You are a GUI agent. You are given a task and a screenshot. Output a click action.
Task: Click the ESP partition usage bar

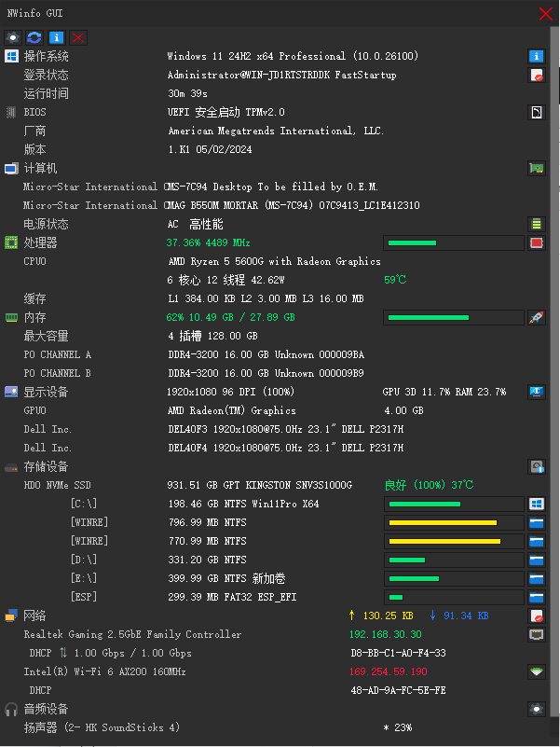454,597
